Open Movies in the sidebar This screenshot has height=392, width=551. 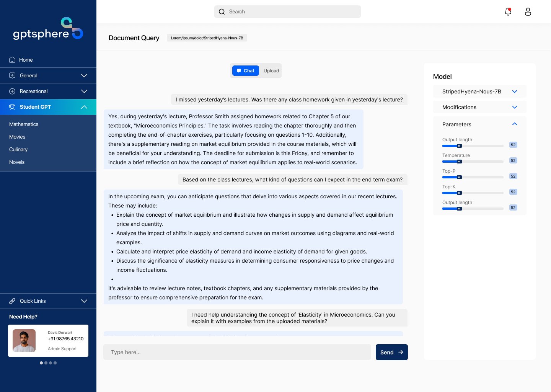tap(17, 137)
